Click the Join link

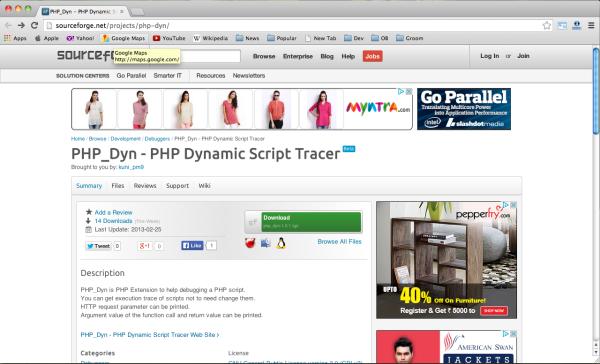[523, 56]
